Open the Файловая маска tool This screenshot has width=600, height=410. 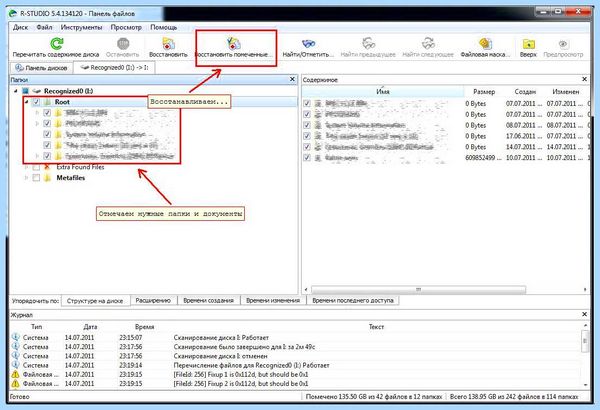click(485, 44)
